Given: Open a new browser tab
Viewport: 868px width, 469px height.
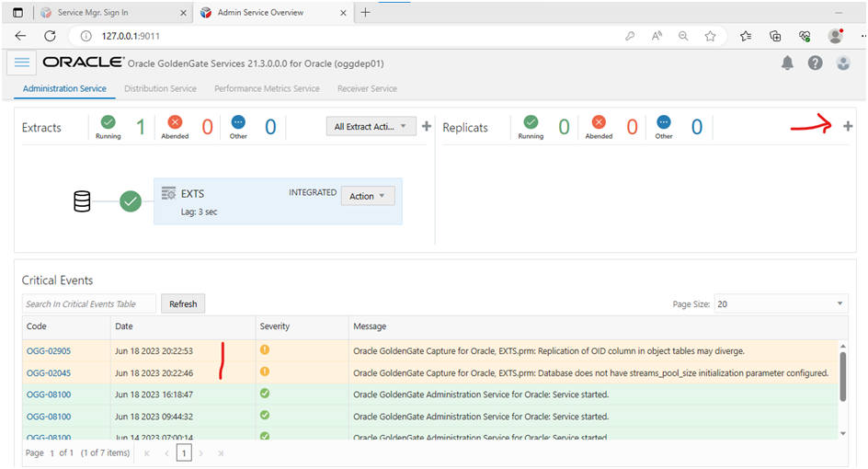Looking at the screenshot, I should coord(365,12).
